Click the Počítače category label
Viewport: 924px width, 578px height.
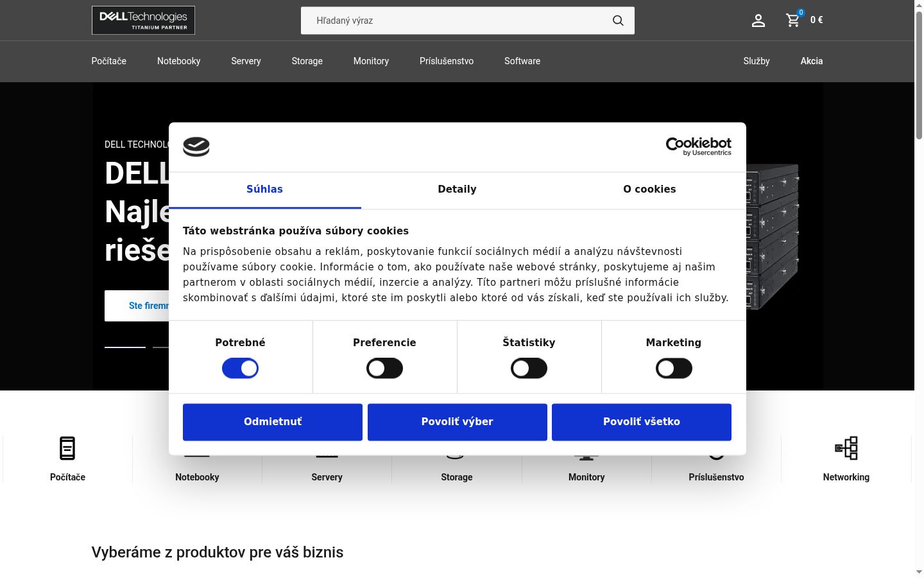click(x=67, y=477)
